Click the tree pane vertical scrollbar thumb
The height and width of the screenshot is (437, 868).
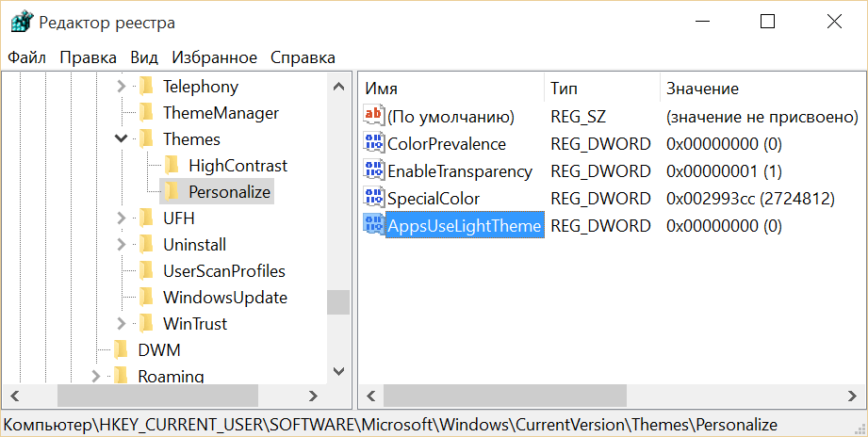pyautogui.click(x=338, y=302)
